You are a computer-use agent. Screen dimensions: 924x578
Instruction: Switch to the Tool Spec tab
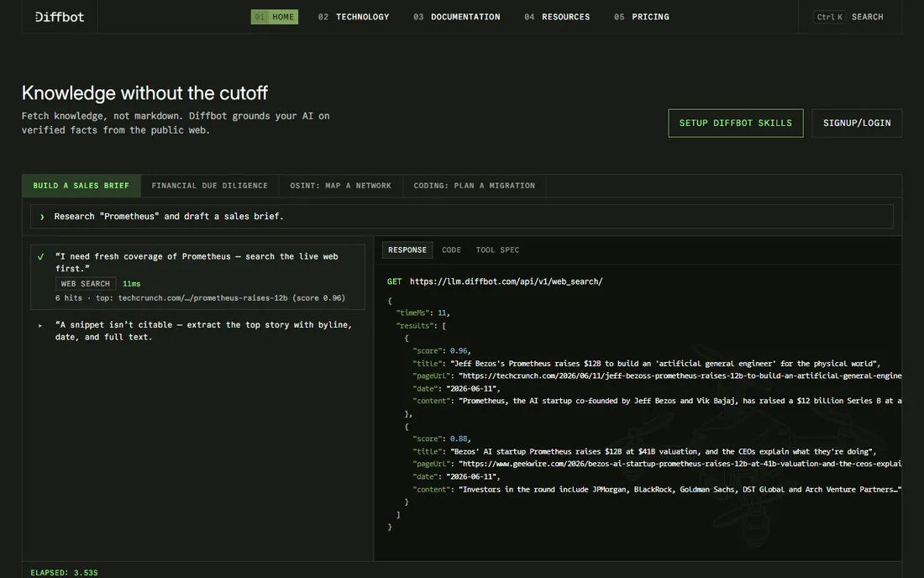498,250
